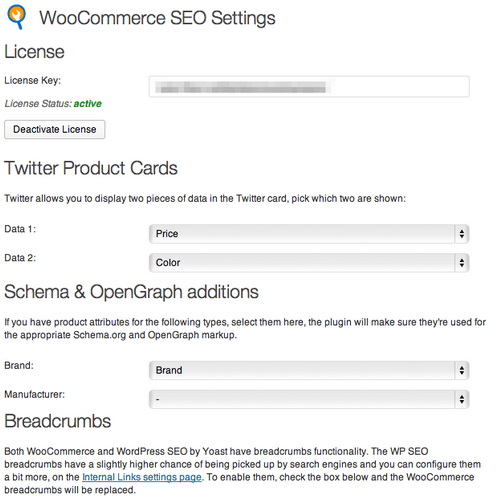Viewport: 499px width, 503px height.
Task: Click the Manufacturer field label
Action: (35, 394)
